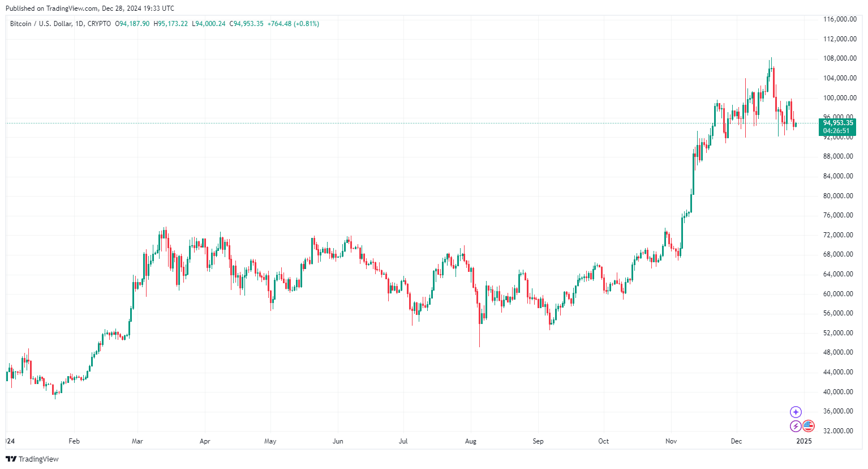868x469 pixels.
Task: Click the close value C94,953.35
Action: pyautogui.click(x=246, y=24)
